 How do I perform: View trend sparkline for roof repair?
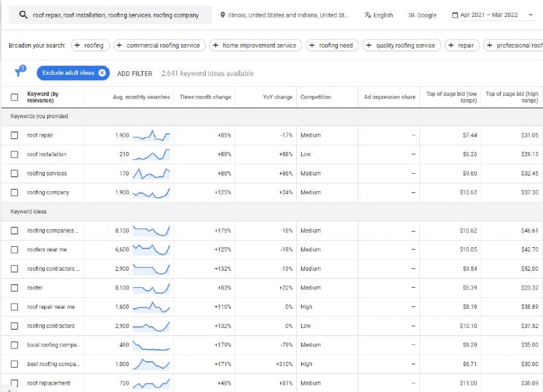[x=151, y=136]
